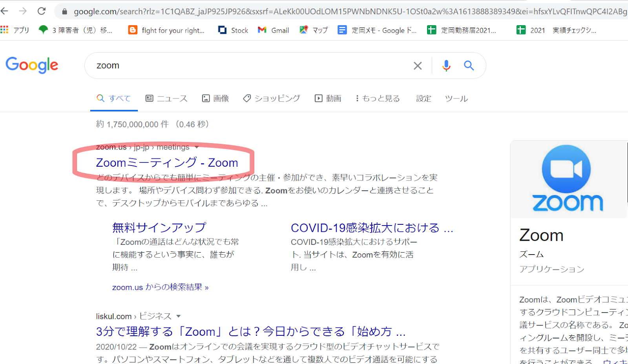Viewport: 628px width, 364px height.
Task: Click the アプリケーション label in knowledge panel
Action: [x=552, y=269]
